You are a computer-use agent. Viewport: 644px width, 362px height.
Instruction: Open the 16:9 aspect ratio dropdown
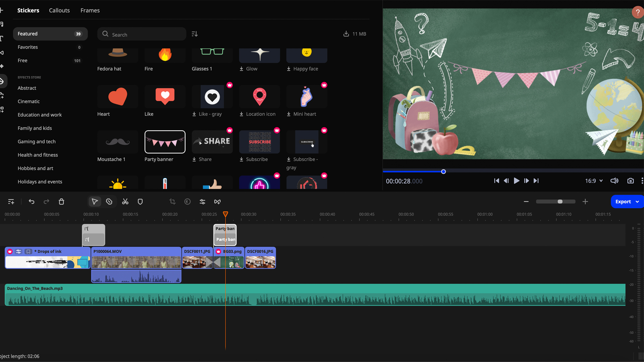pos(593,181)
